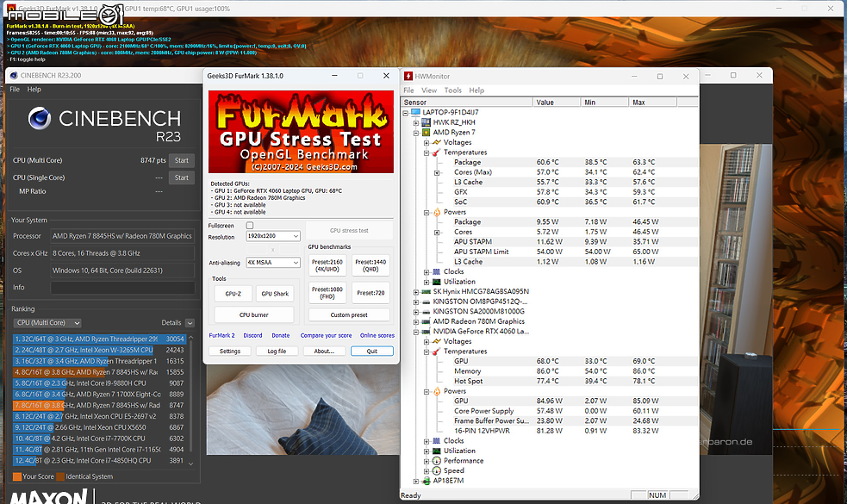Open the File menu in Cinebench
The height and width of the screenshot is (504, 847).
(15, 89)
